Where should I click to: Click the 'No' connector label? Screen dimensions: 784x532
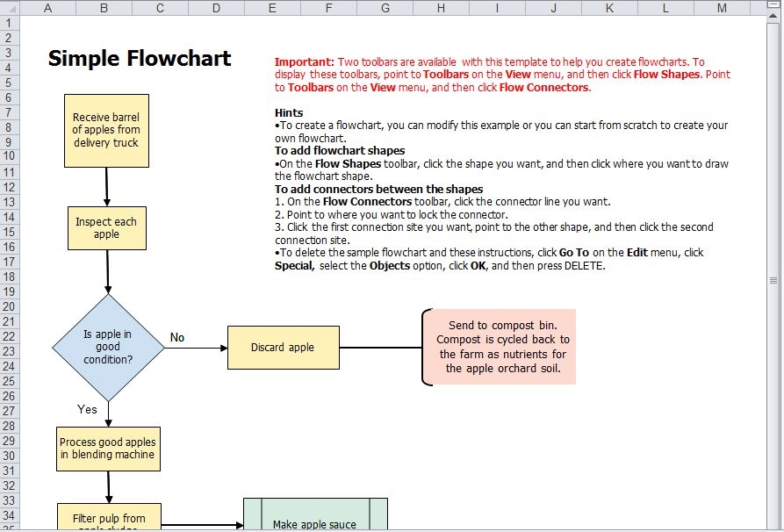pos(177,337)
